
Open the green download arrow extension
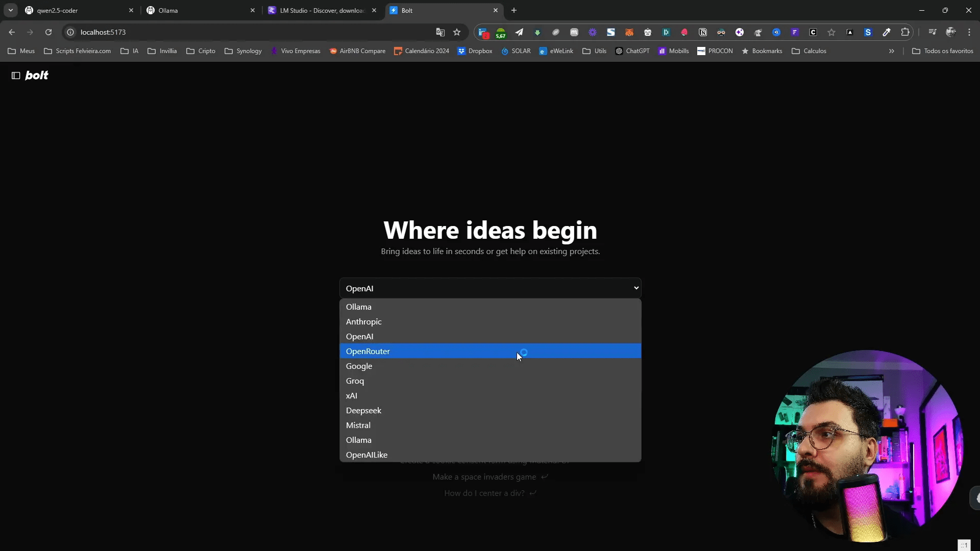(x=537, y=32)
